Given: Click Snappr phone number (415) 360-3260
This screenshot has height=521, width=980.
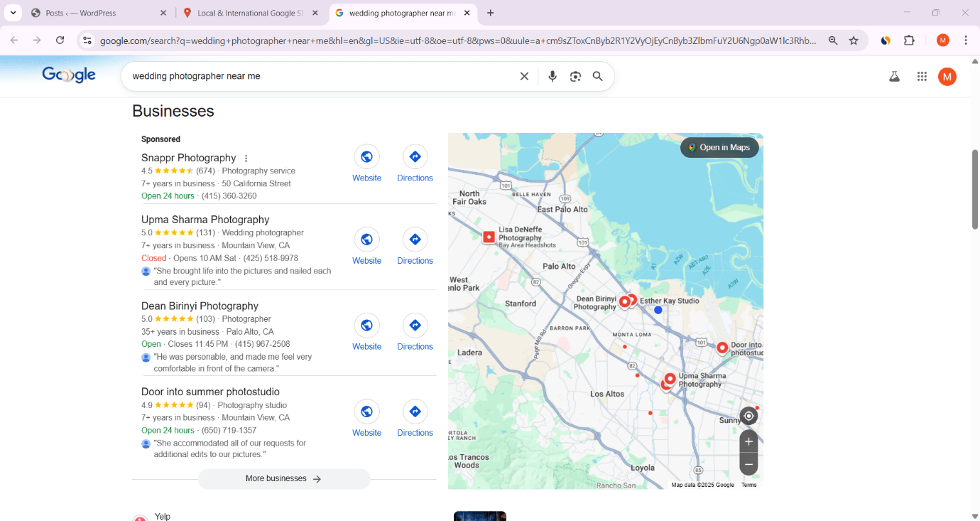Looking at the screenshot, I should pos(229,196).
